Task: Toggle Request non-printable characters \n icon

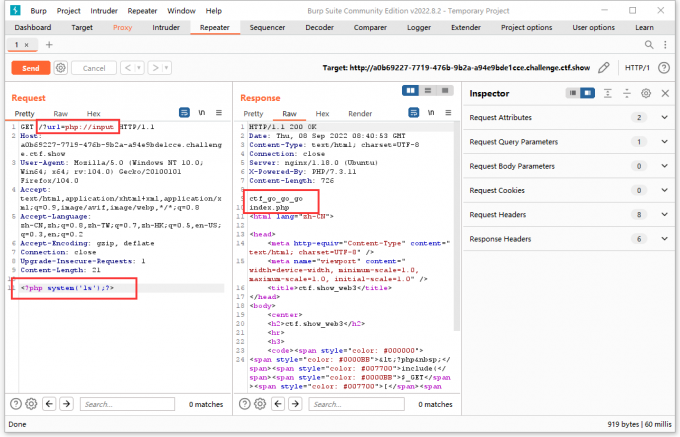Action: click(202, 113)
